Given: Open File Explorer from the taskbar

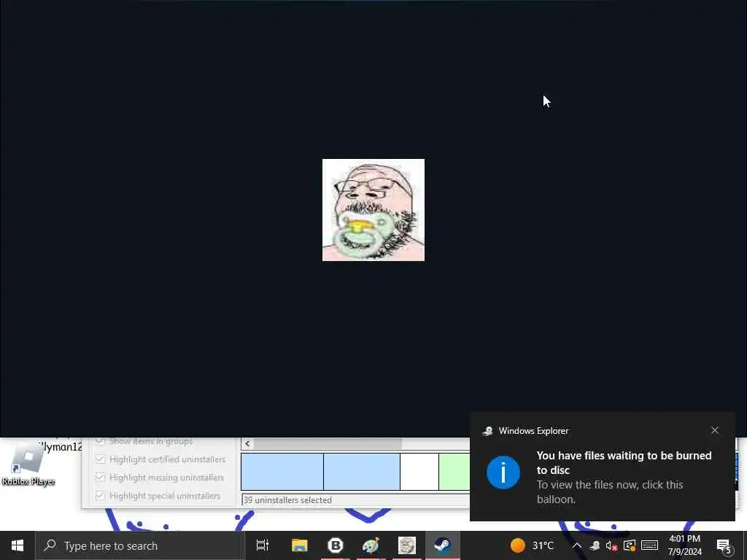Looking at the screenshot, I should pos(300,545).
